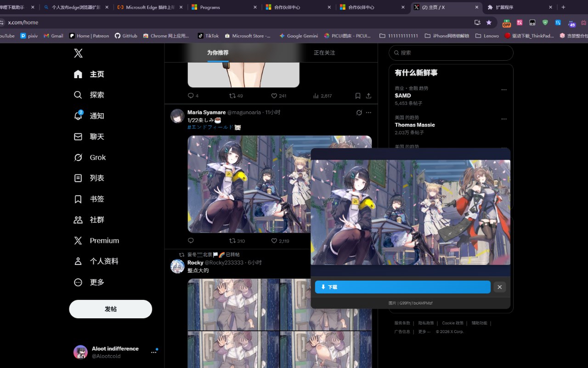Open a new browser tab

click(563, 7)
